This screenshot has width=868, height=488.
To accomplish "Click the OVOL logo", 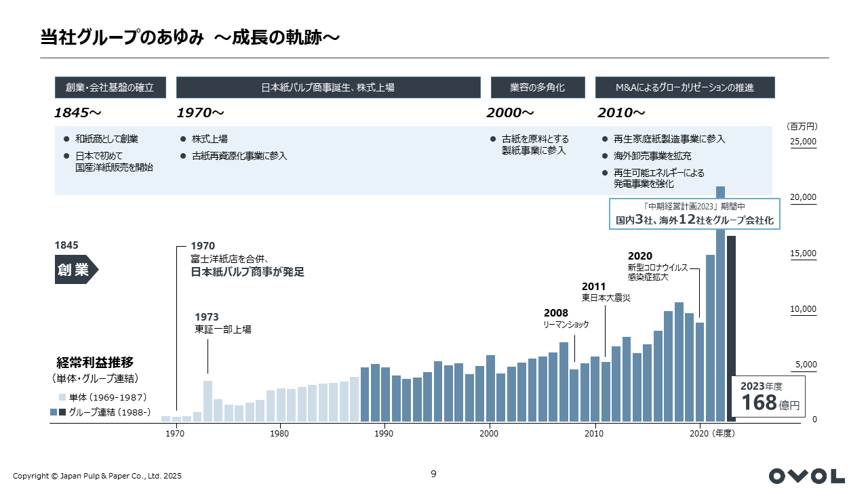I will click(x=807, y=476).
